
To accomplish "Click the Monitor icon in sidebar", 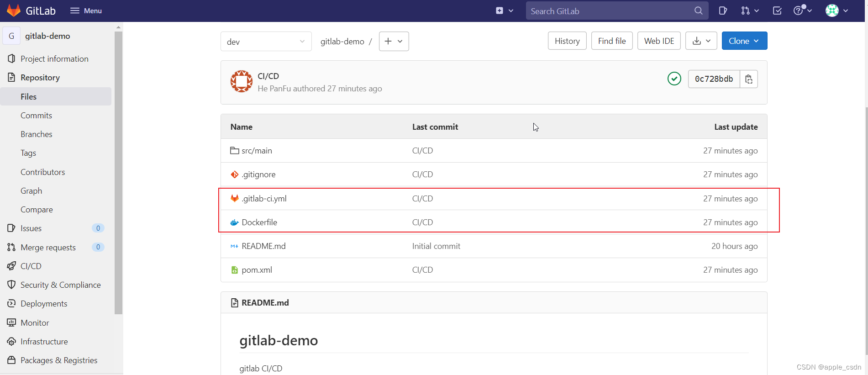I will coord(11,322).
